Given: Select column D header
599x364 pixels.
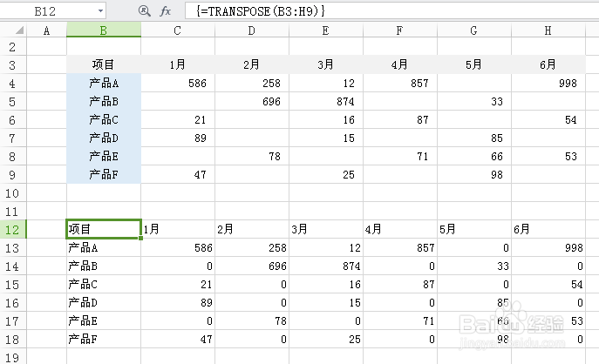Looking at the screenshot, I should (252, 30).
